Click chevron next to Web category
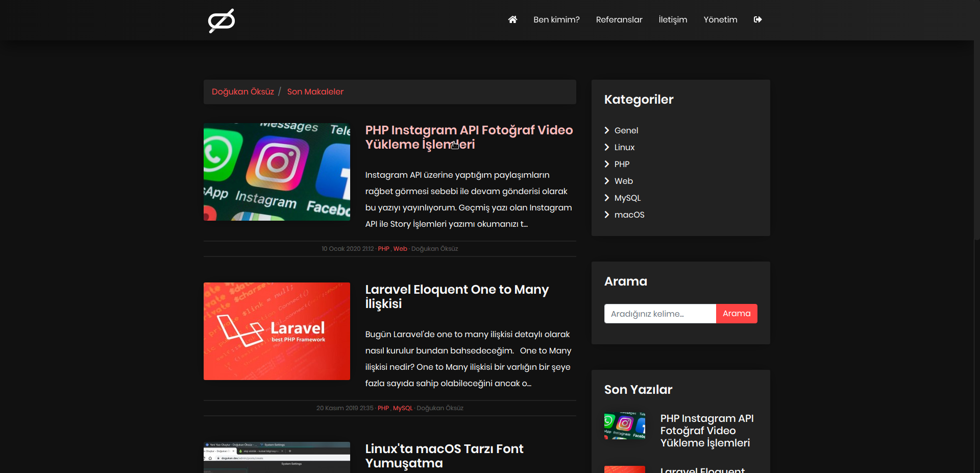This screenshot has height=473, width=980. [x=607, y=181]
